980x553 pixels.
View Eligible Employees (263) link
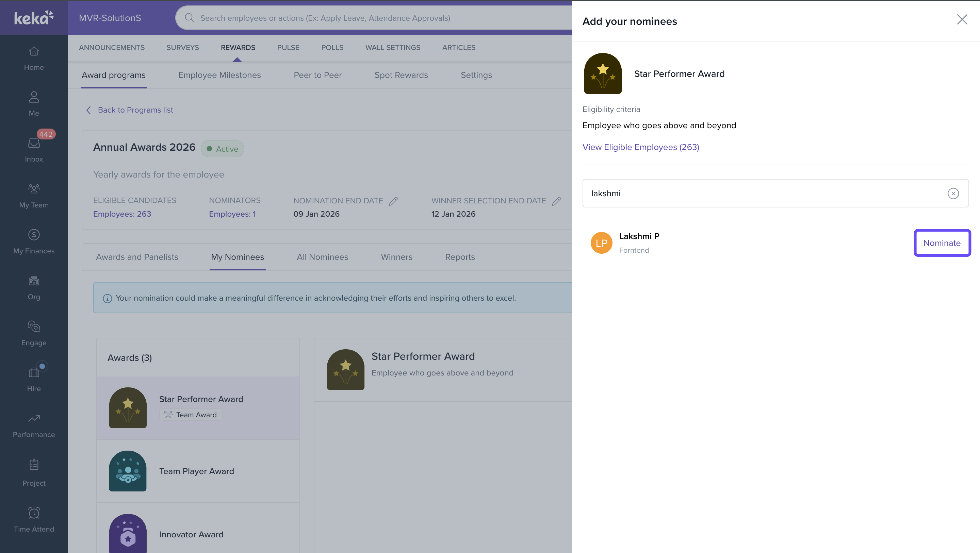641,147
